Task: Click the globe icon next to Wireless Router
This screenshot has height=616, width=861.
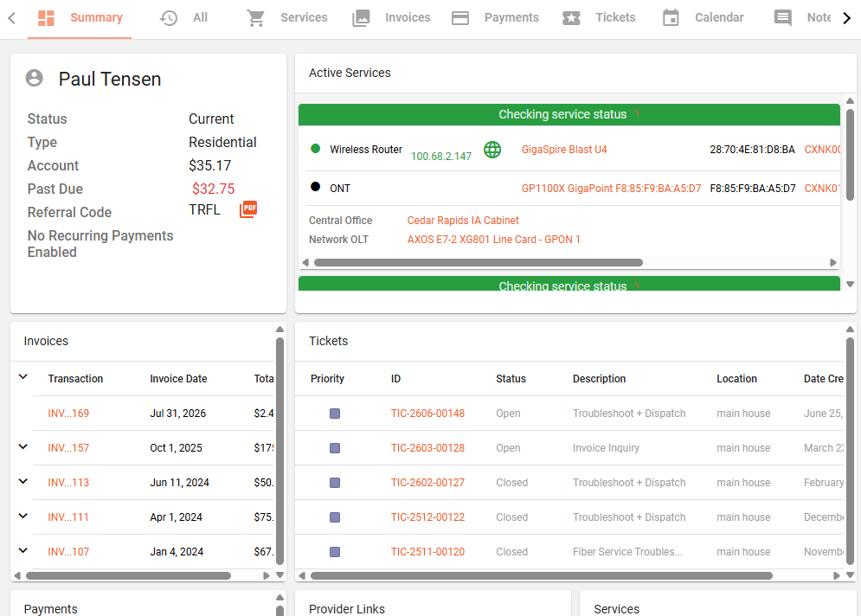Action: 492,150
